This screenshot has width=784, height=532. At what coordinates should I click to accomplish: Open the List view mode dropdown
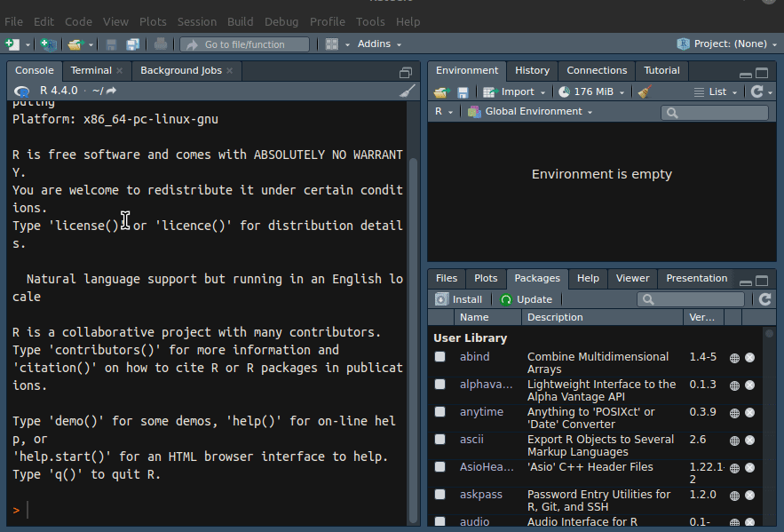click(x=716, y=91)
